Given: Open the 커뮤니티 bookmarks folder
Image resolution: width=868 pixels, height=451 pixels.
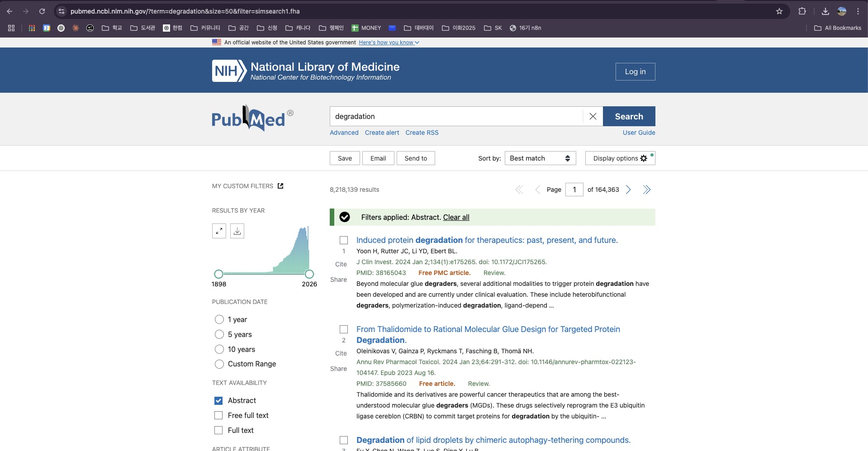Looking at the screenshot, I should (x=205, y=28).
